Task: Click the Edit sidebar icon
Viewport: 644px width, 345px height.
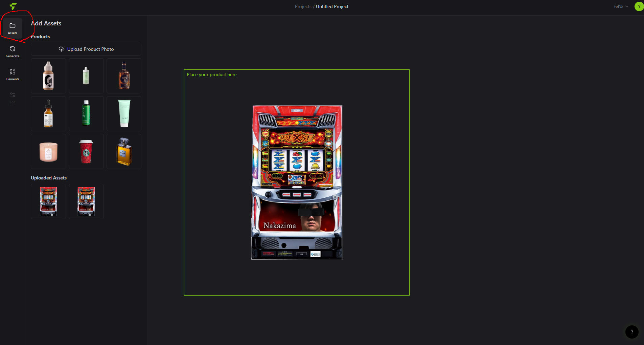Action: pyautogui.click(x=13, y=98)
